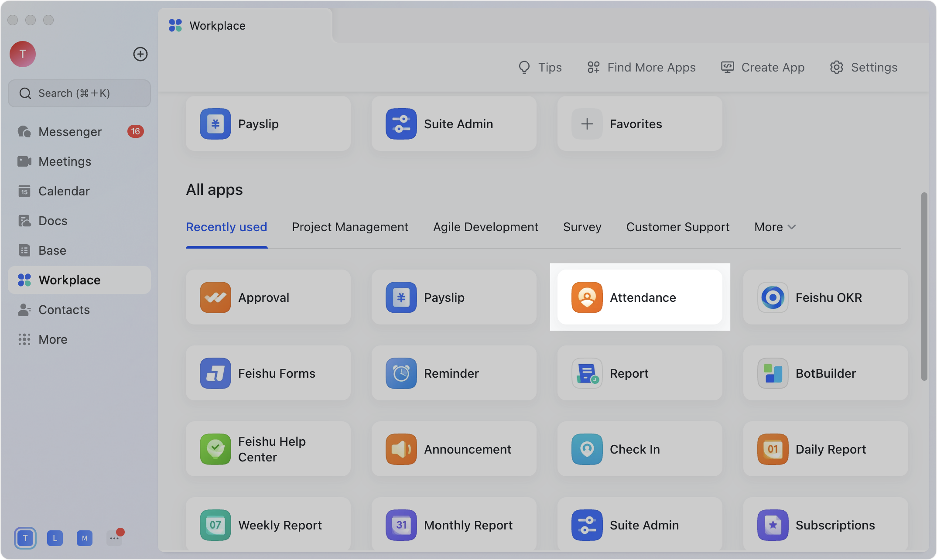937x560 pixels.
Task: Open Feishu OKR
Action: [x=824, y=297]
